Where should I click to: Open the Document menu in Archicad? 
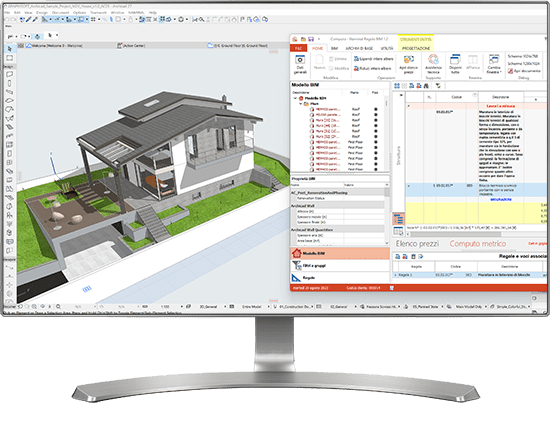[x=60, y=13]
